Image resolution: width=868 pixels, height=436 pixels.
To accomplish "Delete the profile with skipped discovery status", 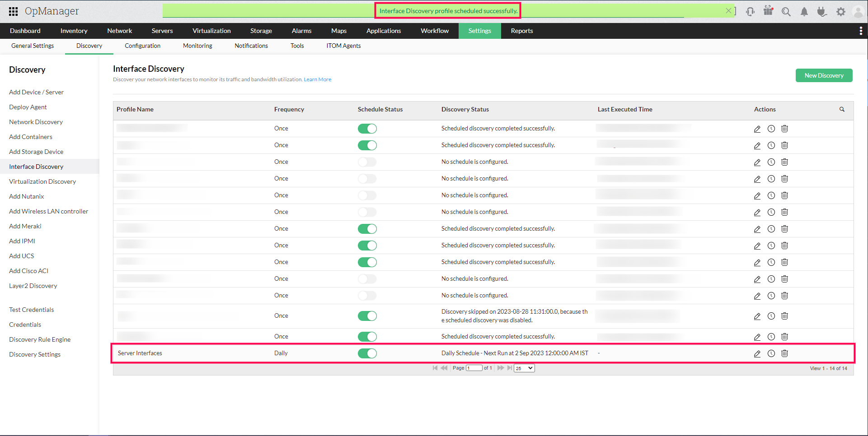I will [785, 316].
